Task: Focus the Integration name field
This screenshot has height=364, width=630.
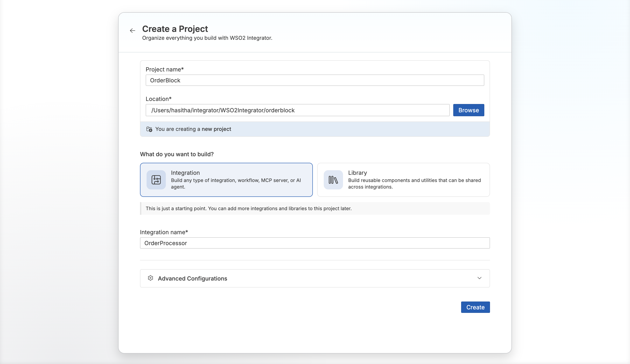Action: pyautogui.click(x=315, y=243)
